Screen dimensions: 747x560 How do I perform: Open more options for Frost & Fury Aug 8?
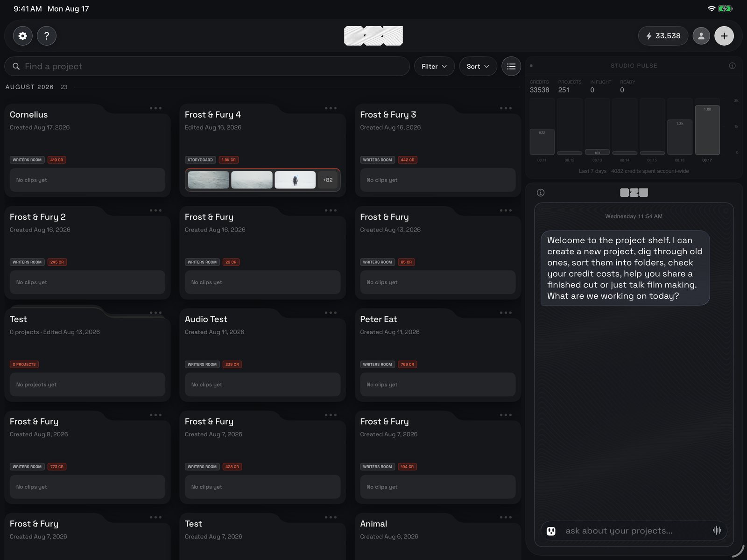[155, 415]
